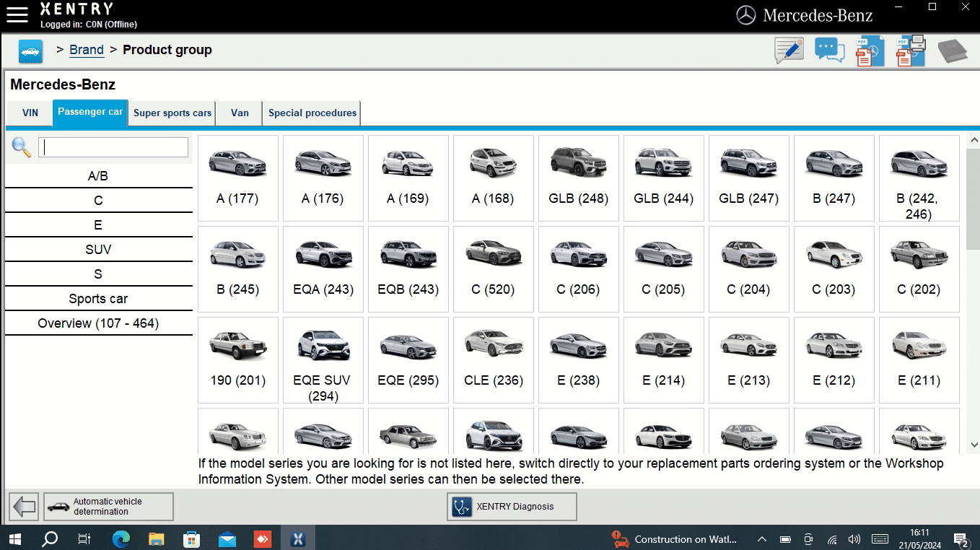
Task: Filter by SUV category
Action: [98, 250]
